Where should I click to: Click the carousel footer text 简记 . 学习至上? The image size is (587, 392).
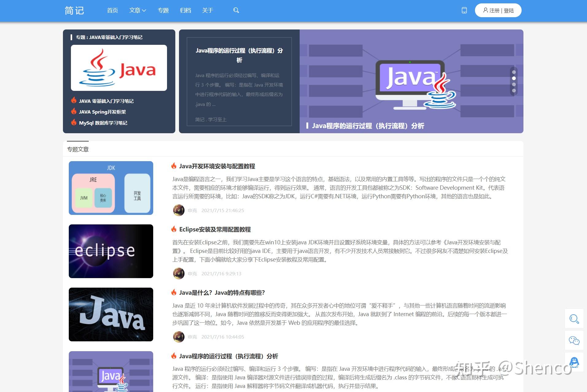(x=211, y=120)
